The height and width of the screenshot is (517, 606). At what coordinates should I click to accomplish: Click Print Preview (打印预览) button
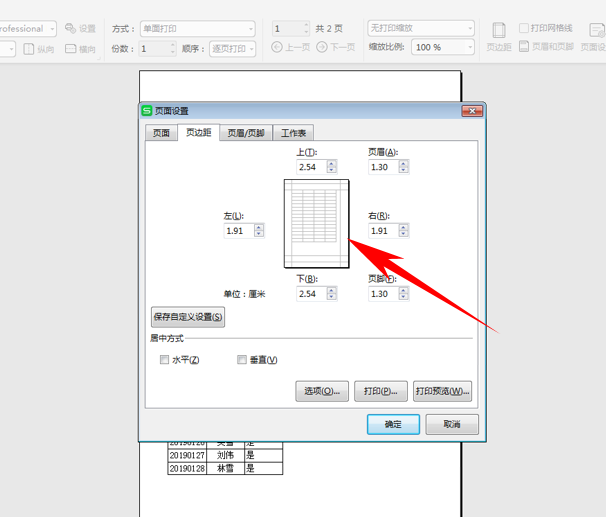443,391
